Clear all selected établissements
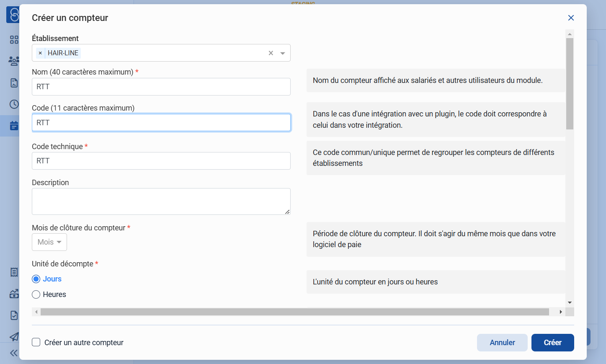This screenshot has width=606, height=364. (271, 53)
